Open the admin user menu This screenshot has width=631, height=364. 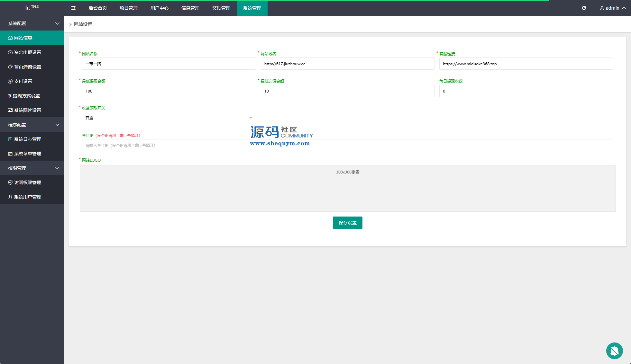coord(613,8)
